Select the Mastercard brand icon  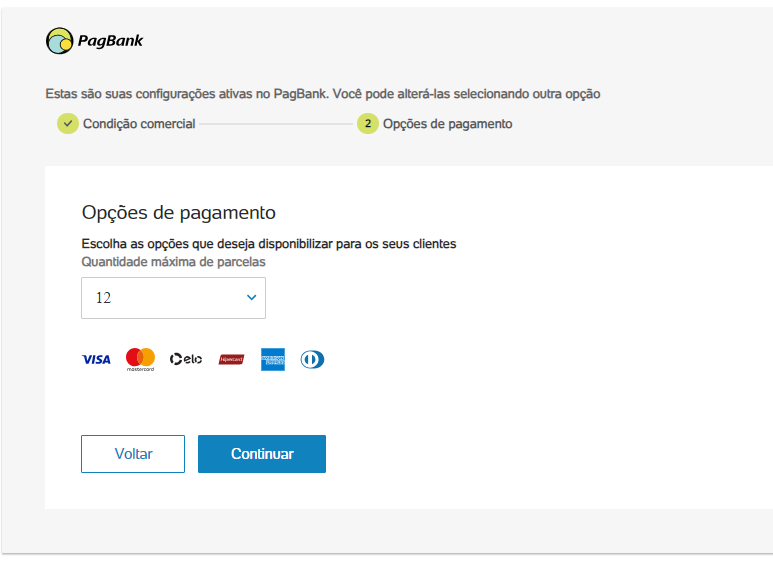point(141,359)
